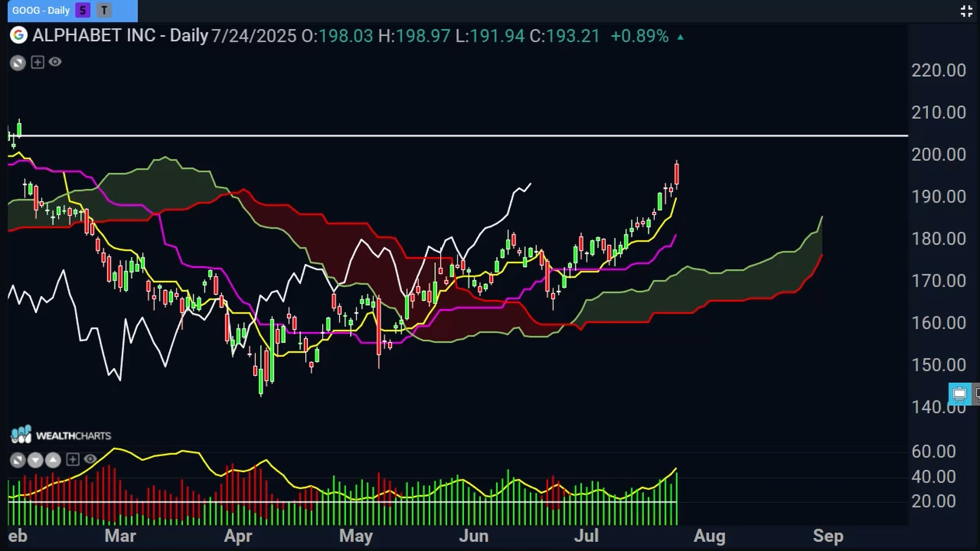Viewport: 980px width, 551px height.
Task: Click the white horizontal price line near 204
Action: (x=458, y=136)
